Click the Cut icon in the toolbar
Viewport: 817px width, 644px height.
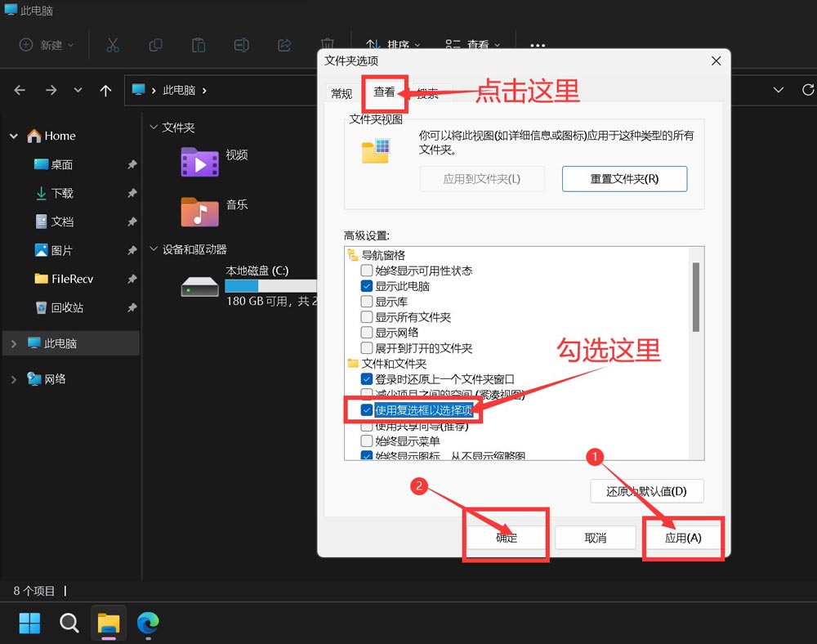tap(113, 45)
